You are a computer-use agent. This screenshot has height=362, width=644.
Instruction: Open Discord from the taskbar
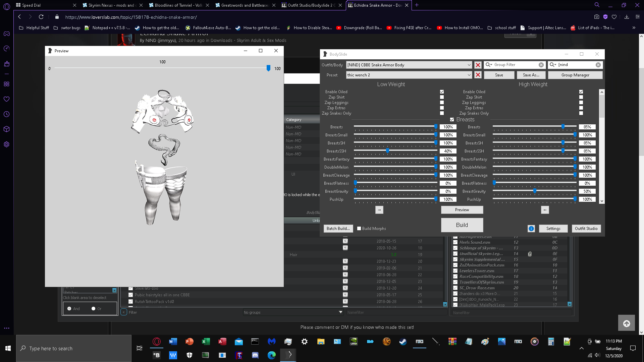[255, 355]
